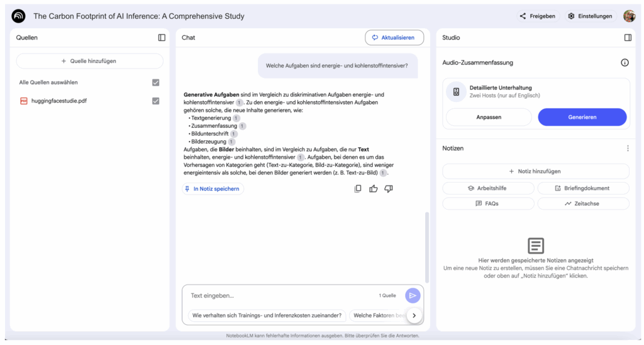Send the message with arrow button
Screen dimensions: 644x345
[413, 295]
